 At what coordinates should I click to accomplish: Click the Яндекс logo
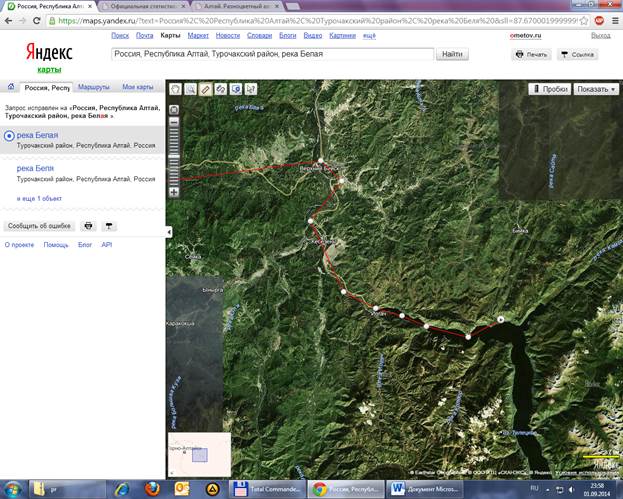(49, 52)
